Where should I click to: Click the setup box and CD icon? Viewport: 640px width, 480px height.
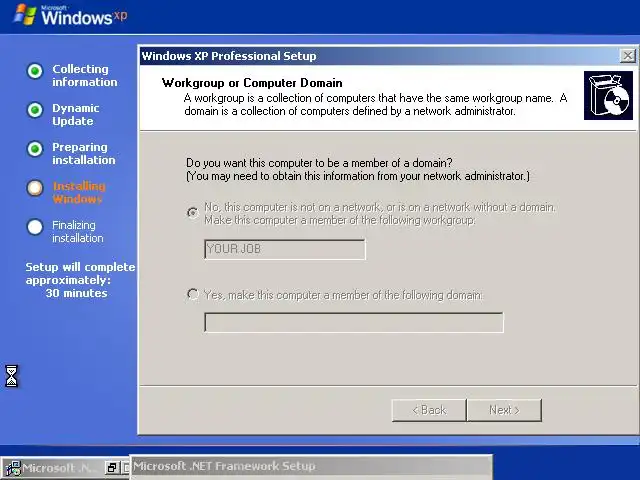click(608, 96)
